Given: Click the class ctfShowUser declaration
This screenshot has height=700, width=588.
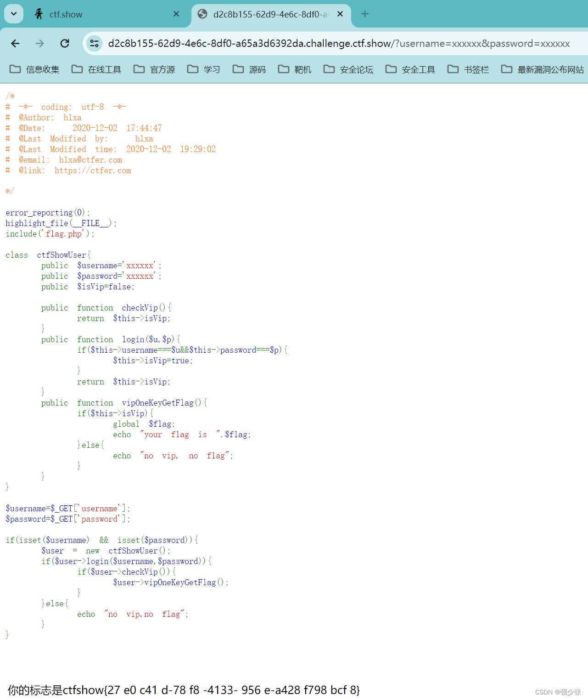Looking at the screenshot, I should pyautogui.click(x=48, y=255).
